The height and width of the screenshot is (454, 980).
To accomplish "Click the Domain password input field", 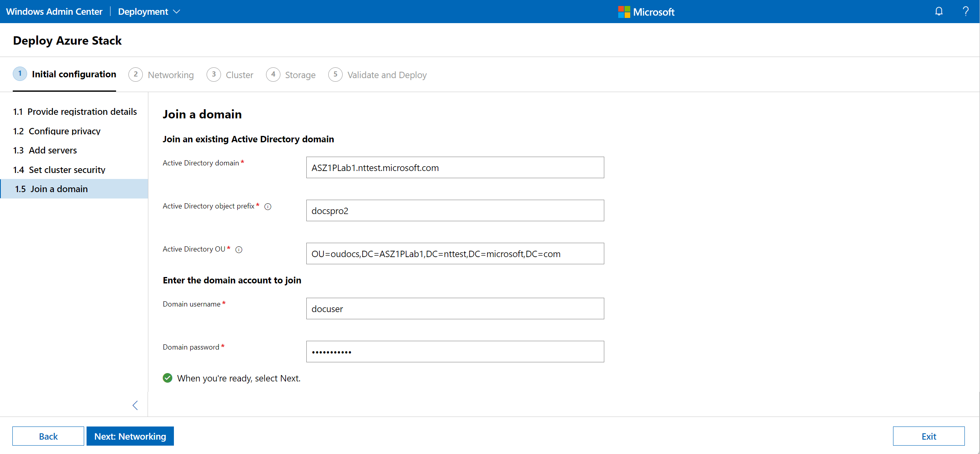I will point(455,352).
